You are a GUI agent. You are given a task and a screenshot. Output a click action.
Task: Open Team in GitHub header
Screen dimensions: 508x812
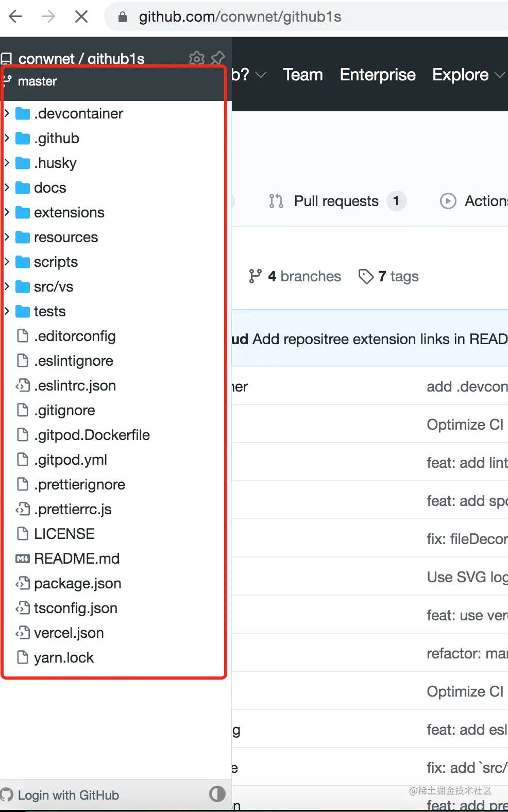pos(303,75)
